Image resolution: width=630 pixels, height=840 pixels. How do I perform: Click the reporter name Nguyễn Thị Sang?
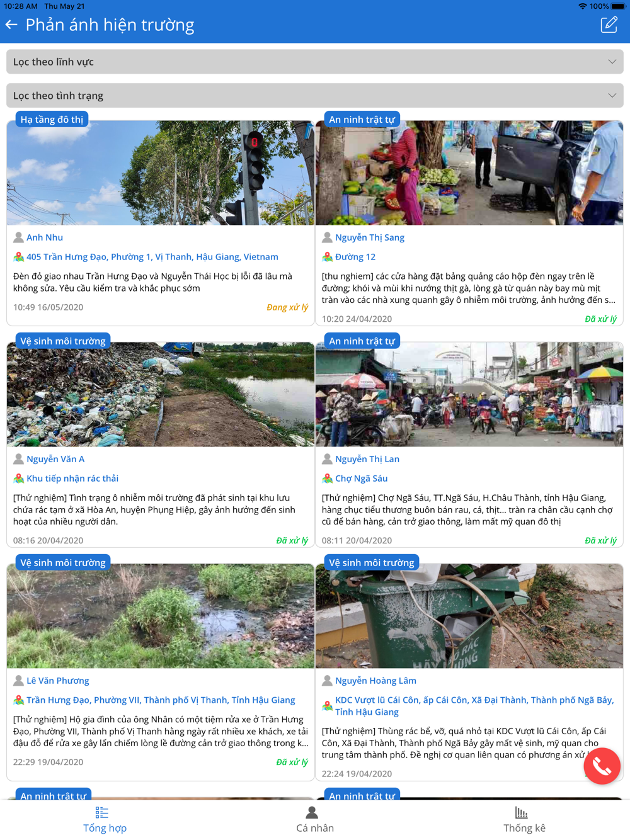point(370,237)
